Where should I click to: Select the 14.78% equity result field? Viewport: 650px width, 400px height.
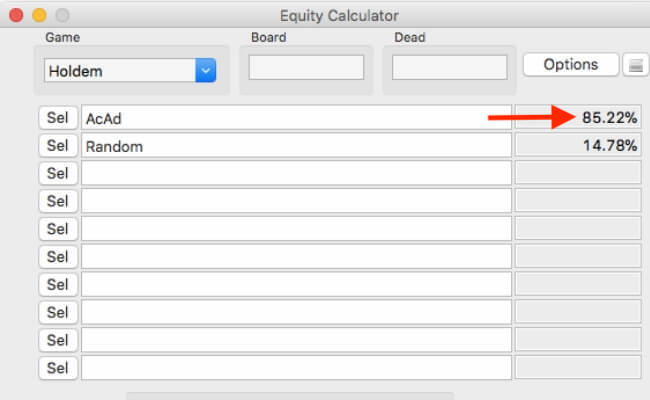pos(577,146)
